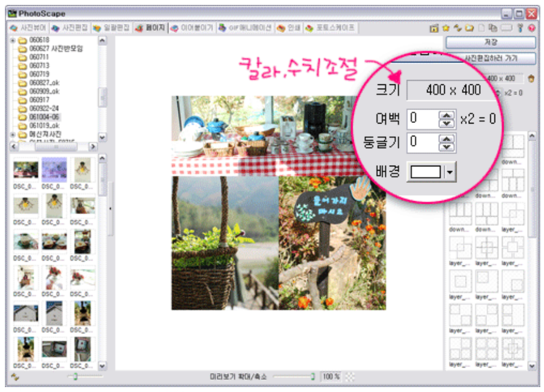Viewport: 544px width, 392px height.
Task: Click the signpost and flowers photo in the collage
Action: (x=332, y=243)
